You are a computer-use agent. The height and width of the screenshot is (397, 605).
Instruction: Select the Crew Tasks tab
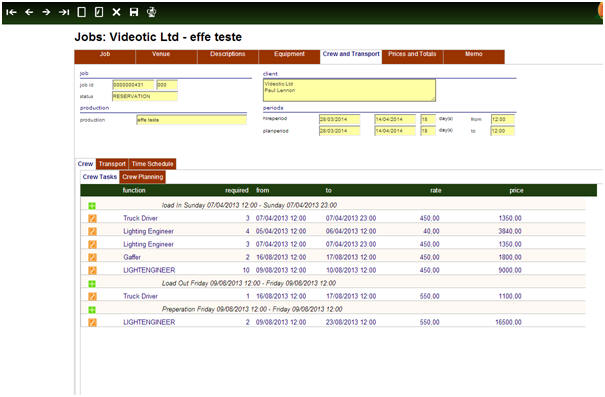[100, 177]
